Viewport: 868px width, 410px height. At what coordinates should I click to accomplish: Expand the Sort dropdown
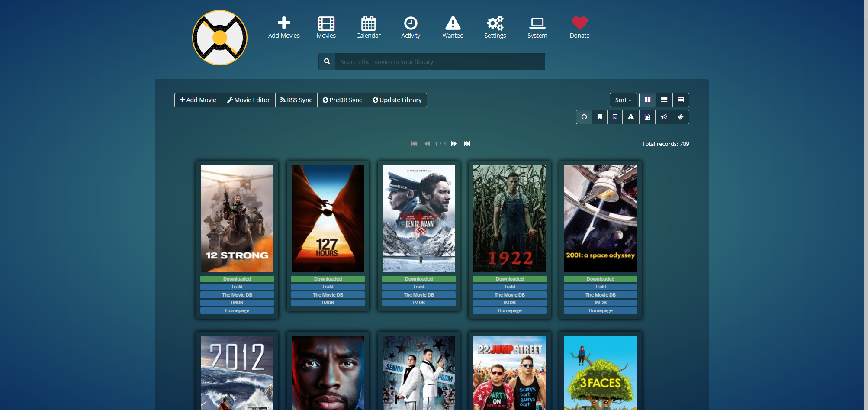(x=623, y=100)
